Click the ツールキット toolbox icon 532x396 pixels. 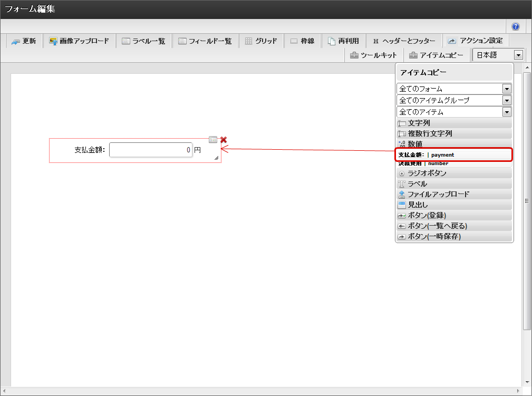(x=354, y=55)
